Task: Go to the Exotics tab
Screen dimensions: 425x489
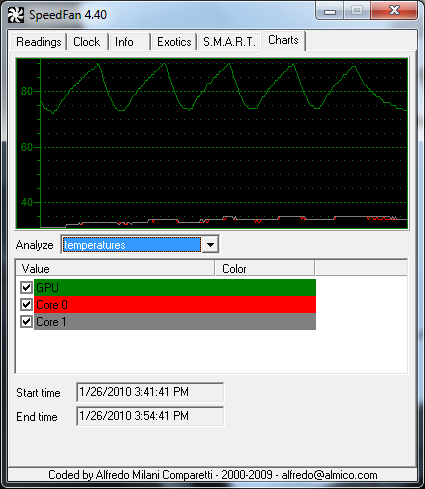Action: coord(174,42)
